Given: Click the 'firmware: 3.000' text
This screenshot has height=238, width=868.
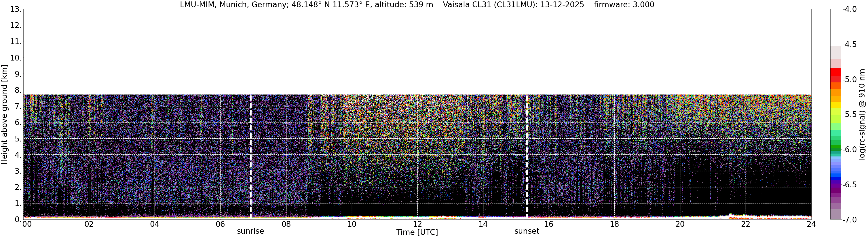Looking at the screenshot, I should point(624,5).
